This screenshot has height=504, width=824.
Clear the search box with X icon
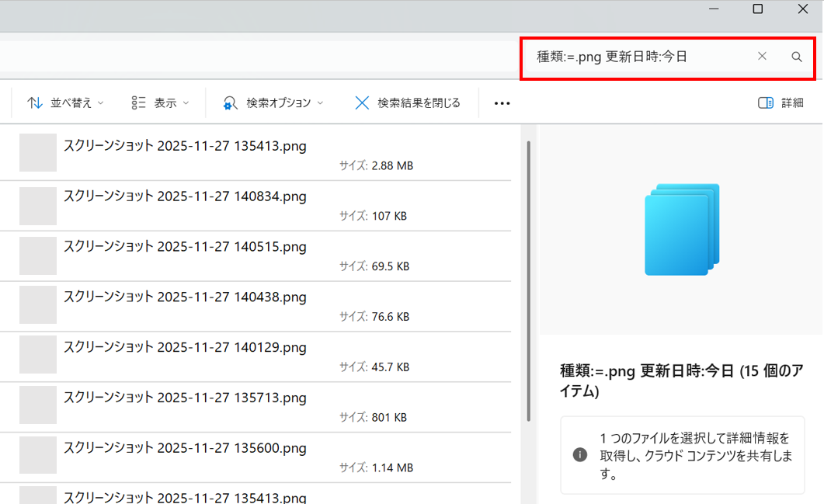click(762, 56)
